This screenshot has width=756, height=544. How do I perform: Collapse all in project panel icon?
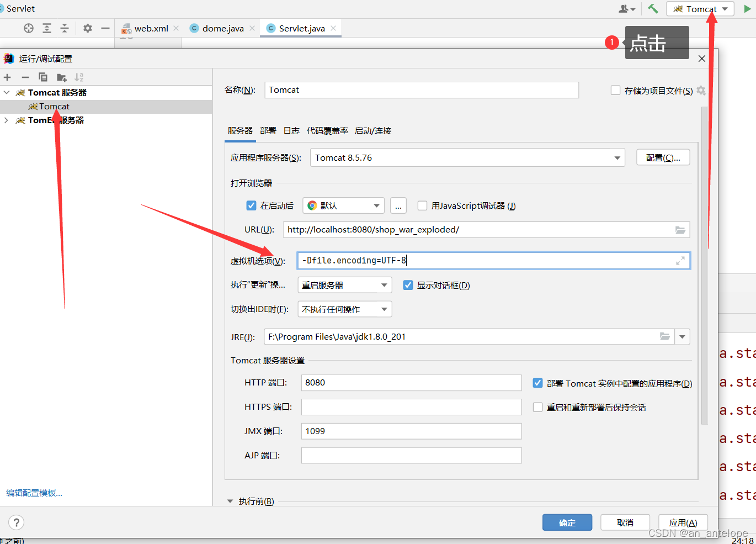65,28
